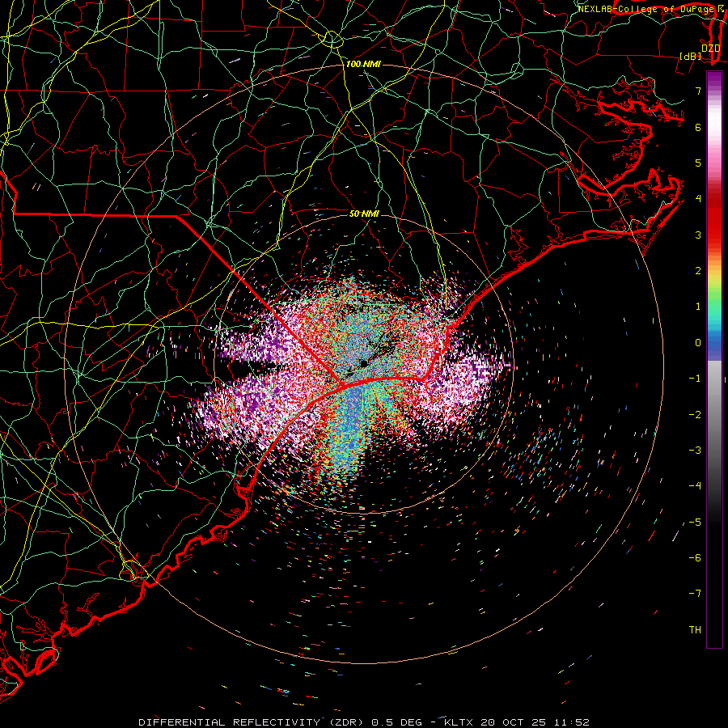The height and width of the screenshot is (728, 728).
Task: Click the '-3' value on the color scale
Action: [695, 451]
